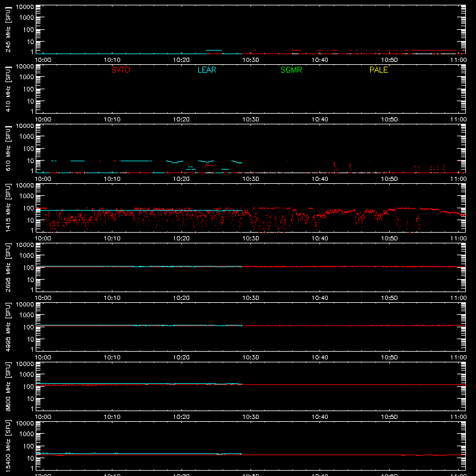Select the 2695 MHz [SFU] axis title
Viewport: 476px width, 476px height.
tap(8, 267)
